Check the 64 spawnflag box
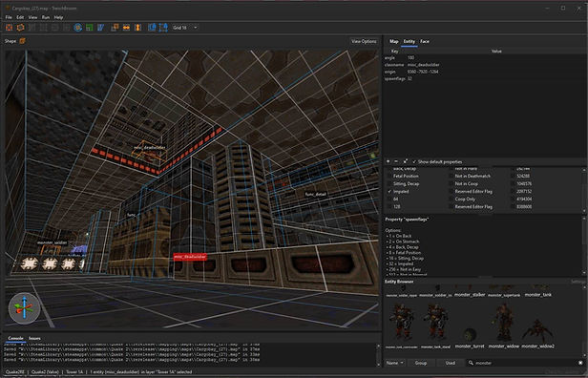588x378 pixels. click(x=389, y=199)
